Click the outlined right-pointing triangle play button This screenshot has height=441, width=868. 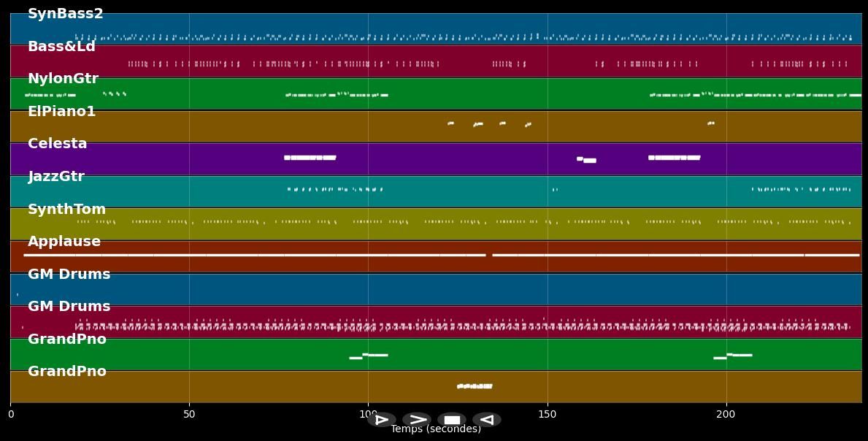381,420
